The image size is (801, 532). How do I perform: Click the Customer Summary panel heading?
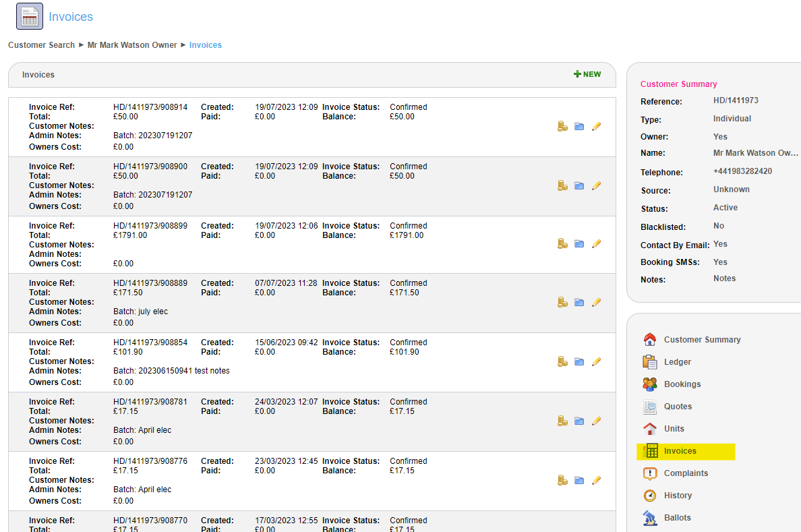678,84
